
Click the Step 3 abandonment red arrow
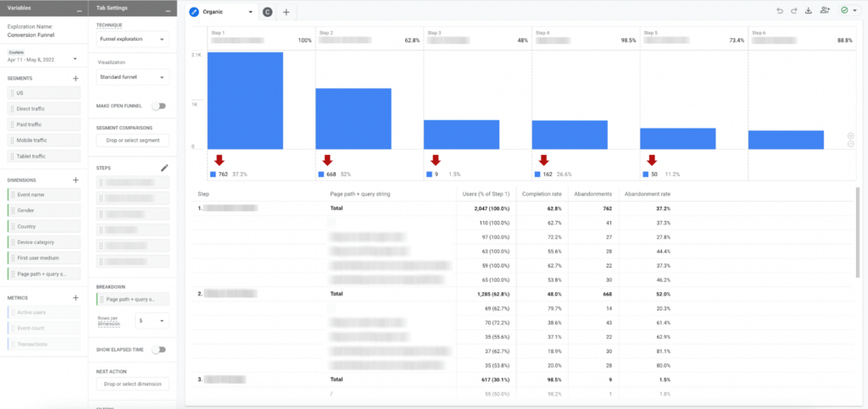tap(436, 160)
